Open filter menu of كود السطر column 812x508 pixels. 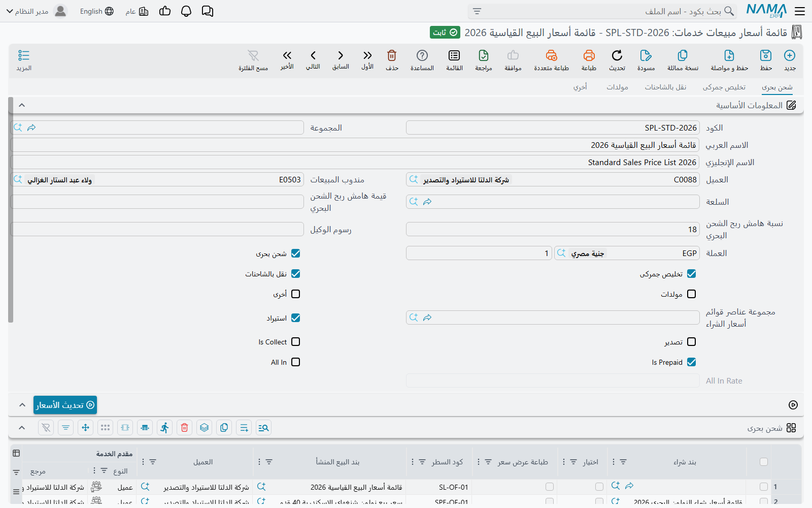[x=422, y=462]
